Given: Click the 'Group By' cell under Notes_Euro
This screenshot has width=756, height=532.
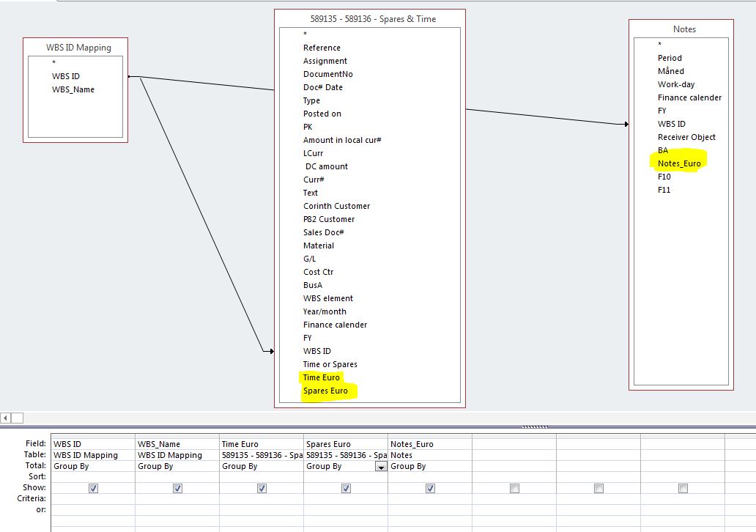Looking at the screenshot, I should click(x=430, y=466).
